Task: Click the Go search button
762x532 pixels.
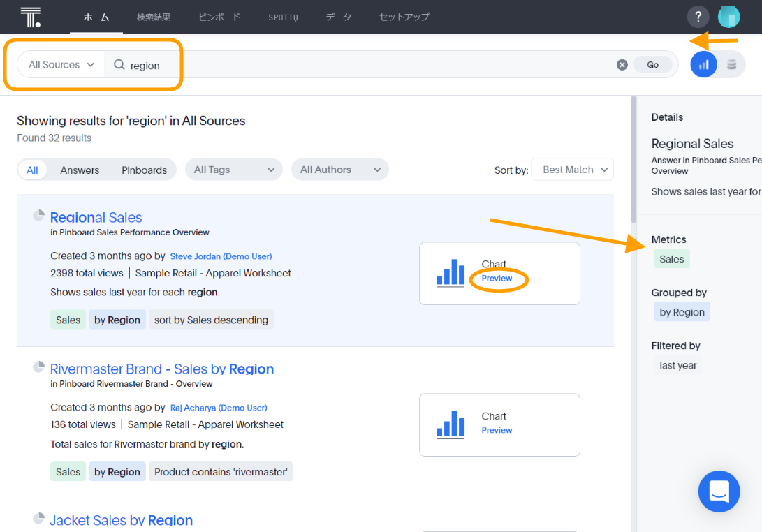Action: 652,64
